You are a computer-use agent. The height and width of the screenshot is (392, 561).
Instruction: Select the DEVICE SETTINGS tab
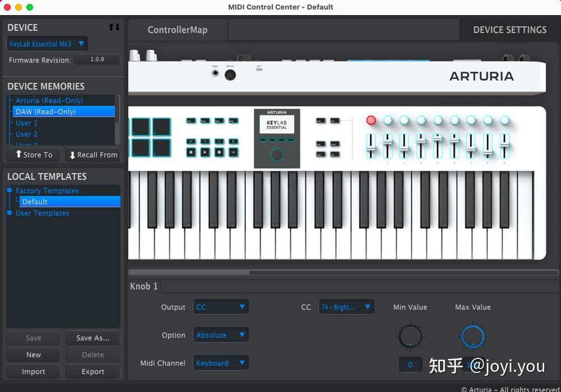click(509, 29)
